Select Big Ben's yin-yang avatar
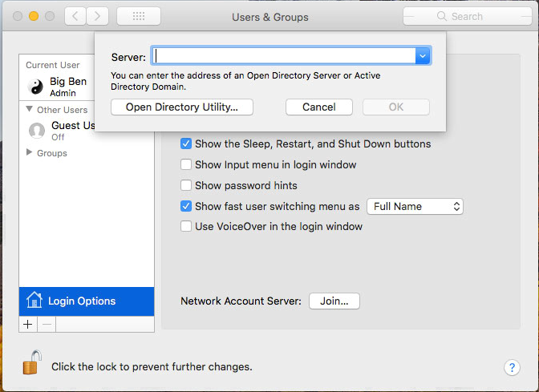The height and width of the screenshot is (392, 539). pos(35,87)
